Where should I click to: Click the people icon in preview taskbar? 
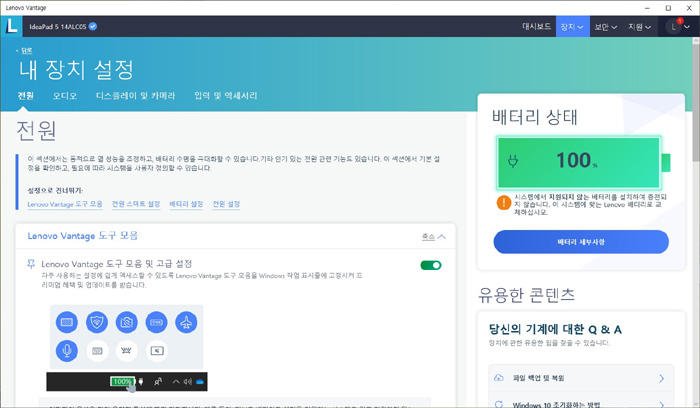pos(158,382)
